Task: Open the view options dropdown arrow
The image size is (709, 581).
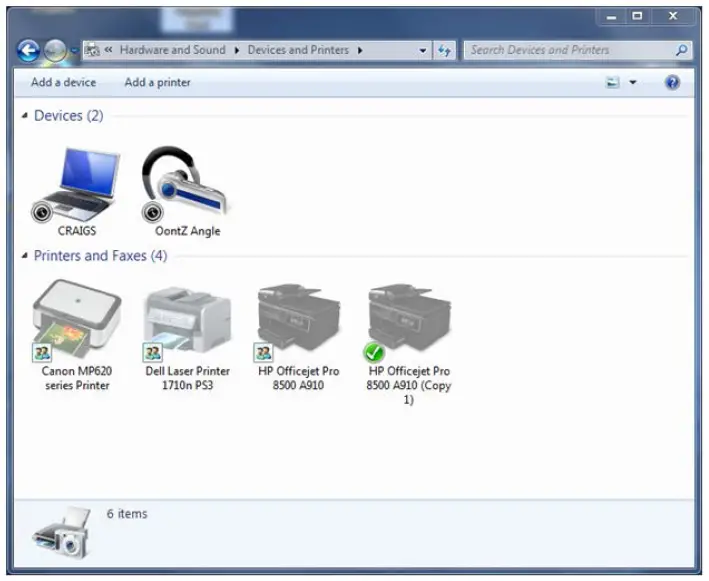Action: coord(633,82)
